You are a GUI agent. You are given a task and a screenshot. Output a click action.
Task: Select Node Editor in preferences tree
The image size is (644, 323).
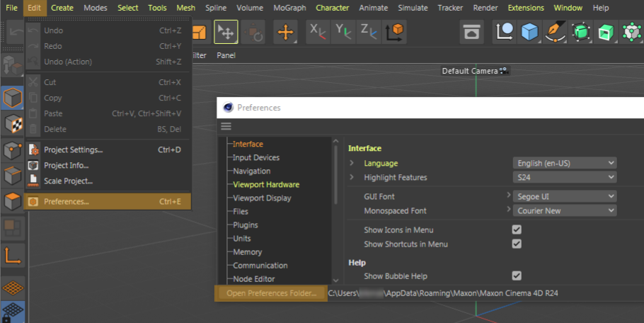[x=254, y=279]
